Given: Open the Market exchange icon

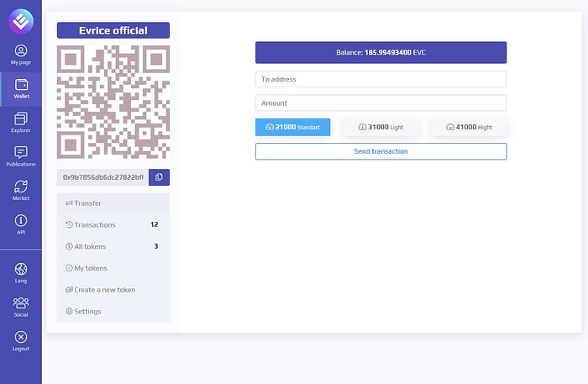Looking at the screenshot, I should [21, 191].
